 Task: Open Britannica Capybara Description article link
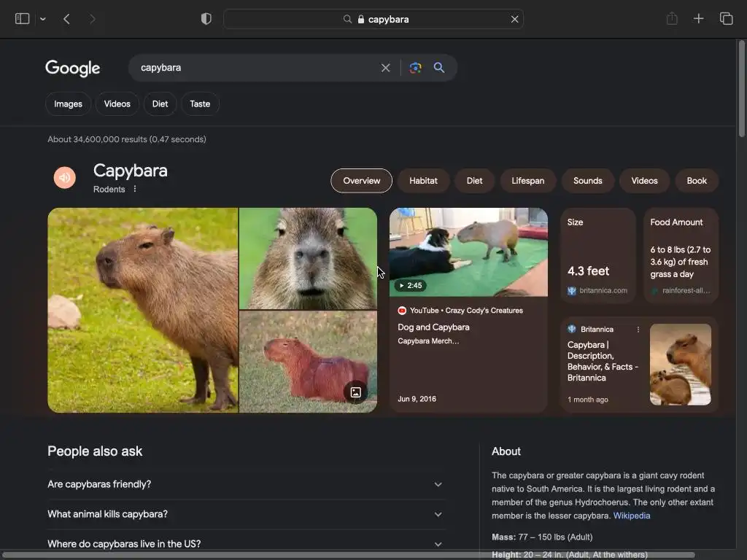[603, 361]
